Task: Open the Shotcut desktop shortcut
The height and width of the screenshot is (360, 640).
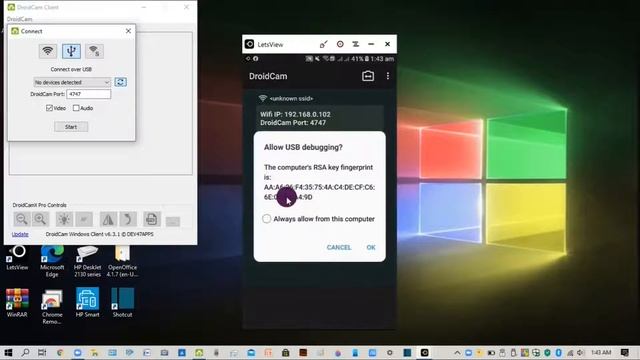Action: click(122, 303)
